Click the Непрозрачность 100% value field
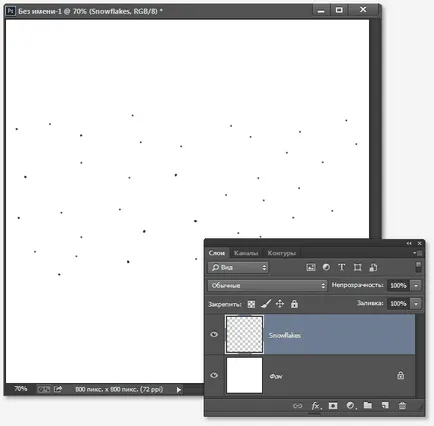Image resolution: width=434 pixels, height=426 pixels. tap(399, 285)
